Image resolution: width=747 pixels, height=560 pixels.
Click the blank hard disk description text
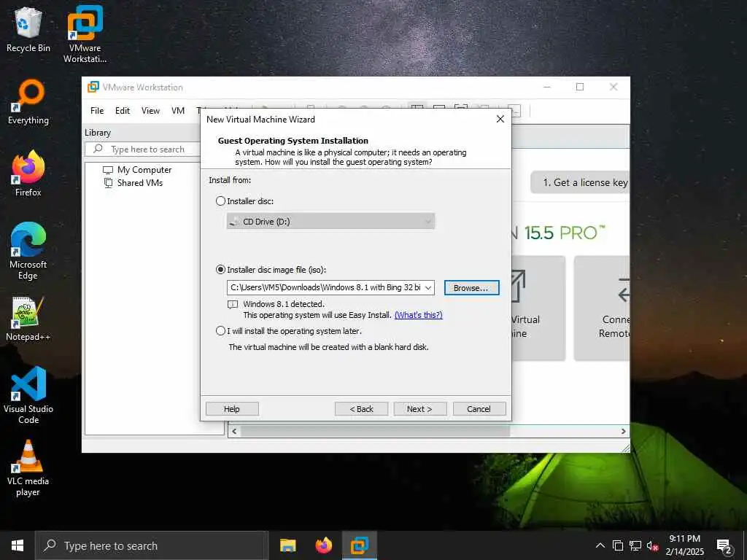pyautogui.click(x=329, y=347)
